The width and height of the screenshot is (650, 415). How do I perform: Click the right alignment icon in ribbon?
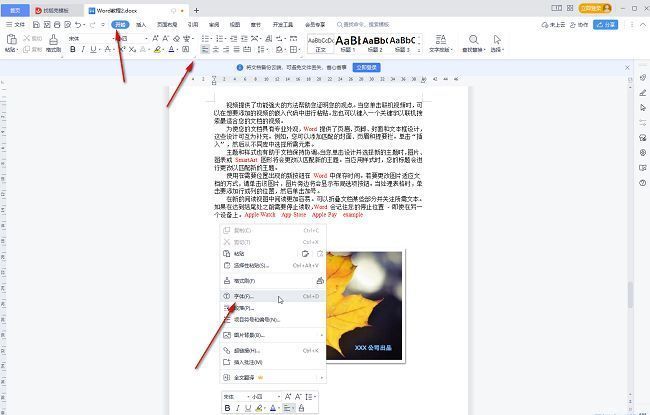click(226, 49)
